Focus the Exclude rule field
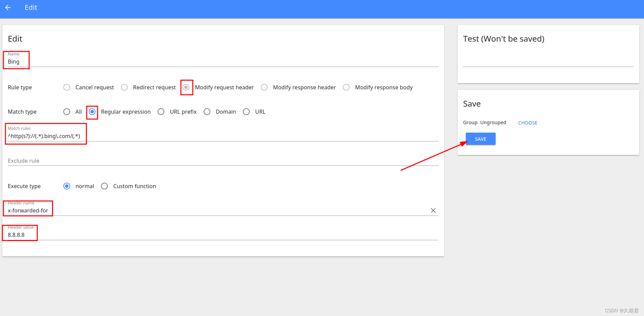 [223, 161]
